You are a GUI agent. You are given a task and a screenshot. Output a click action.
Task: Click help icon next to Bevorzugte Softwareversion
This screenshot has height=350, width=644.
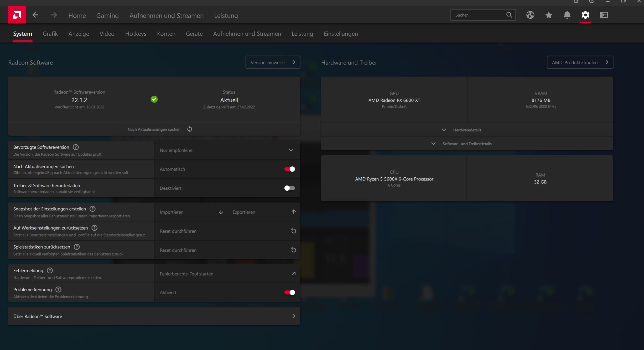click(x=76, y=147)
